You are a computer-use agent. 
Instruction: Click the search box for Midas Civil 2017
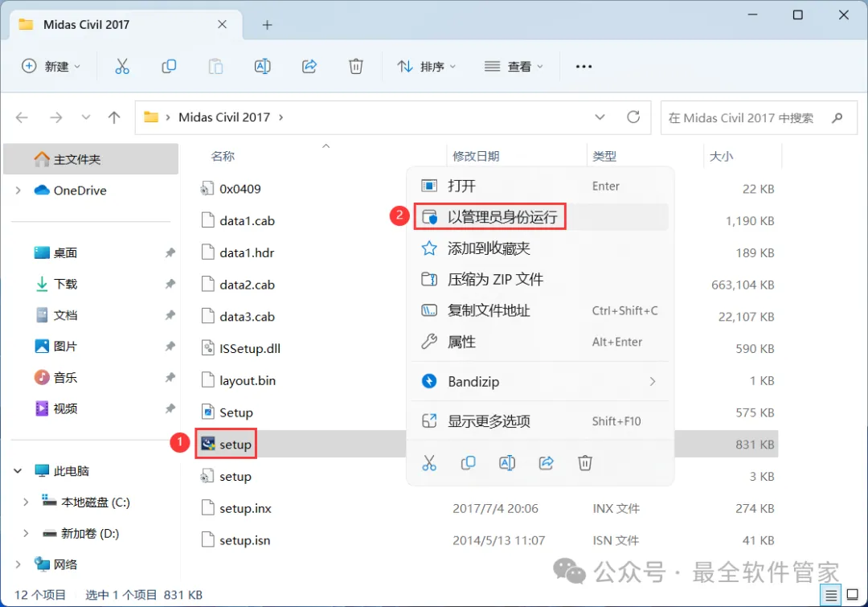[x=759, y=117]
